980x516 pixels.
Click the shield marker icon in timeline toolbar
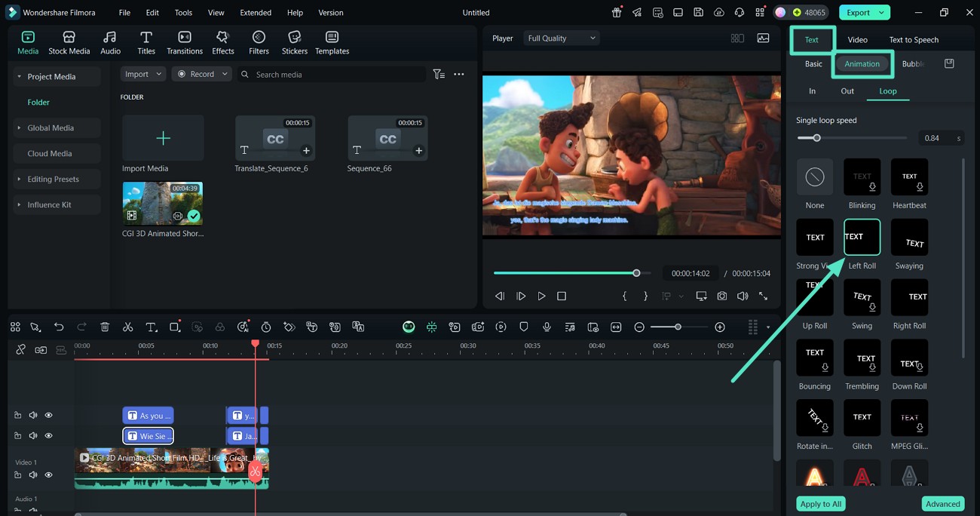pos(524,327)
